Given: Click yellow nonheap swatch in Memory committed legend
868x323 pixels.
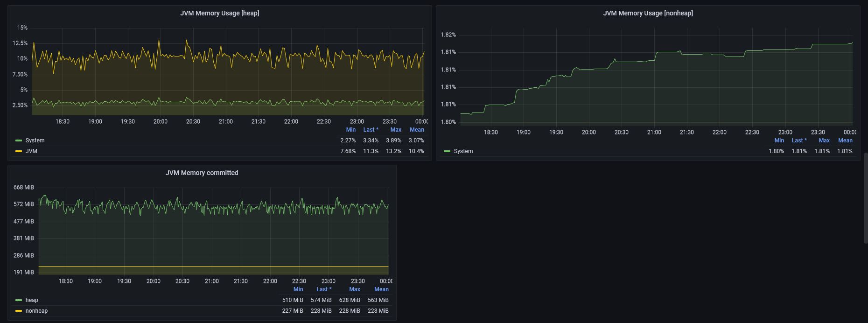Looking at the screenshot, I should pyautogui.click(x=19, y=311).
